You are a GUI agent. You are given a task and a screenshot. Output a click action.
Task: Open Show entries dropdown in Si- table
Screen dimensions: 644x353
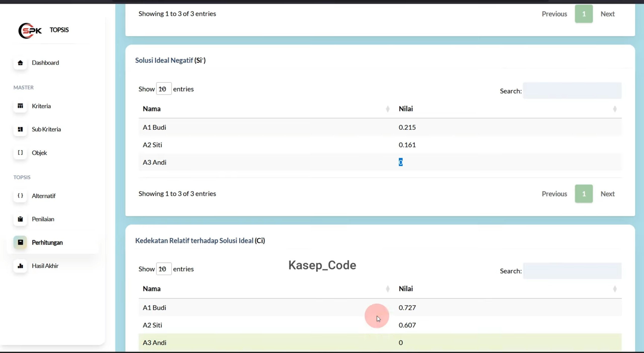coord(164,89)
